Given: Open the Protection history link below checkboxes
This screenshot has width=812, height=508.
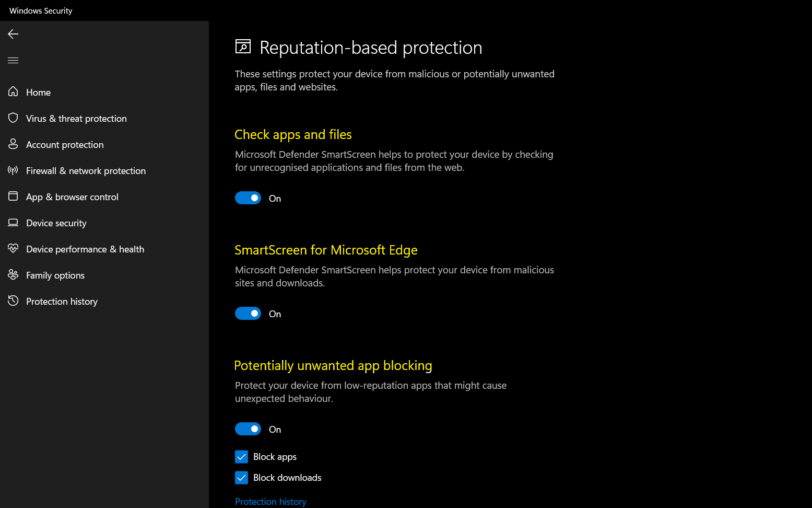Looking at the screenshot, I should coord(270,502).
